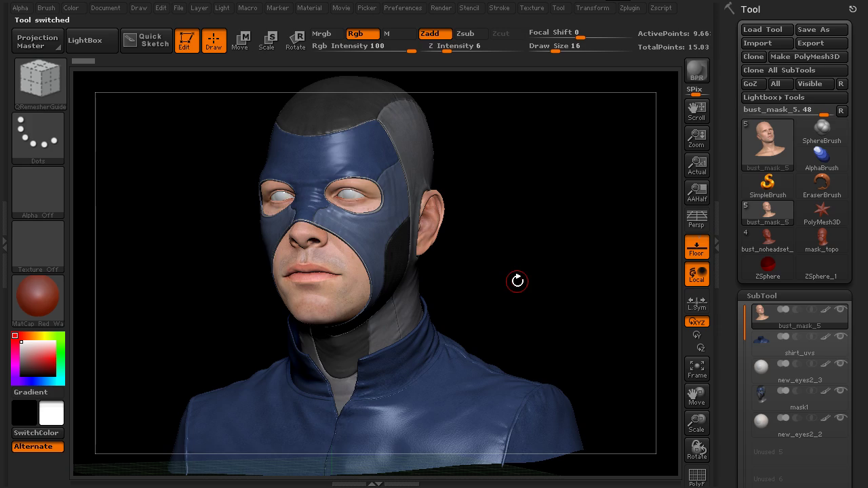Click the SwitchColor button
The height and width of the screenshot is (488, 868).
(x=37, y=433)
